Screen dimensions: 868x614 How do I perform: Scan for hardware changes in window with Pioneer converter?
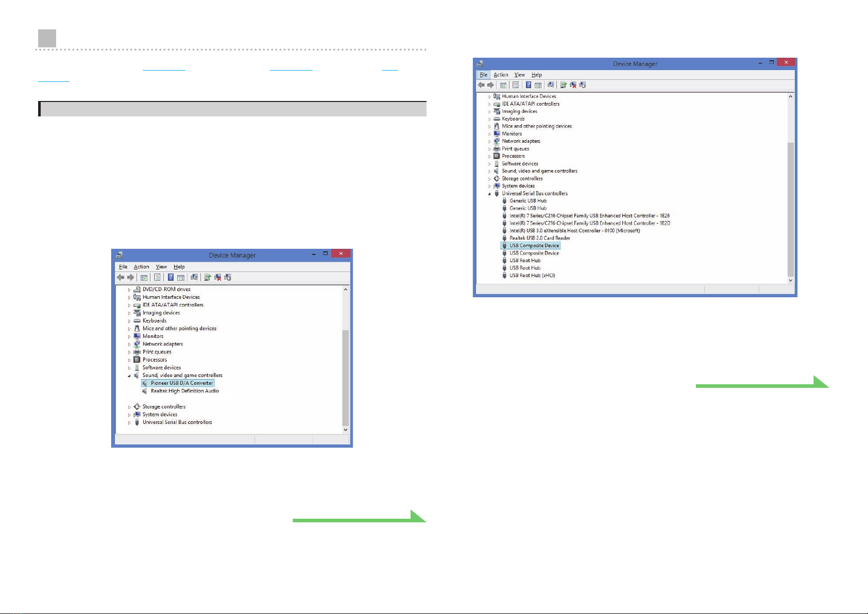tap(194, 277)
